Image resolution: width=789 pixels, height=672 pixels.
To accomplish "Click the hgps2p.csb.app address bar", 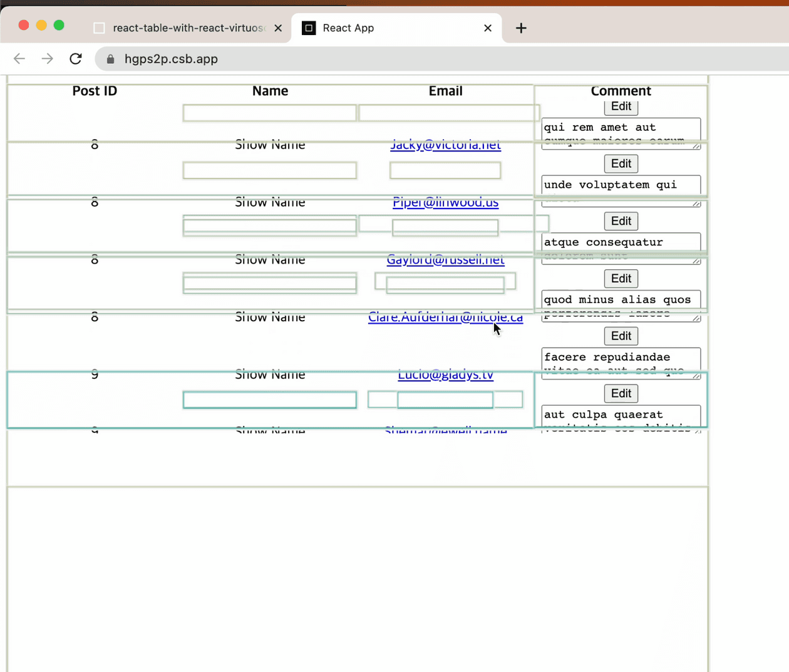I will (376, 59).
